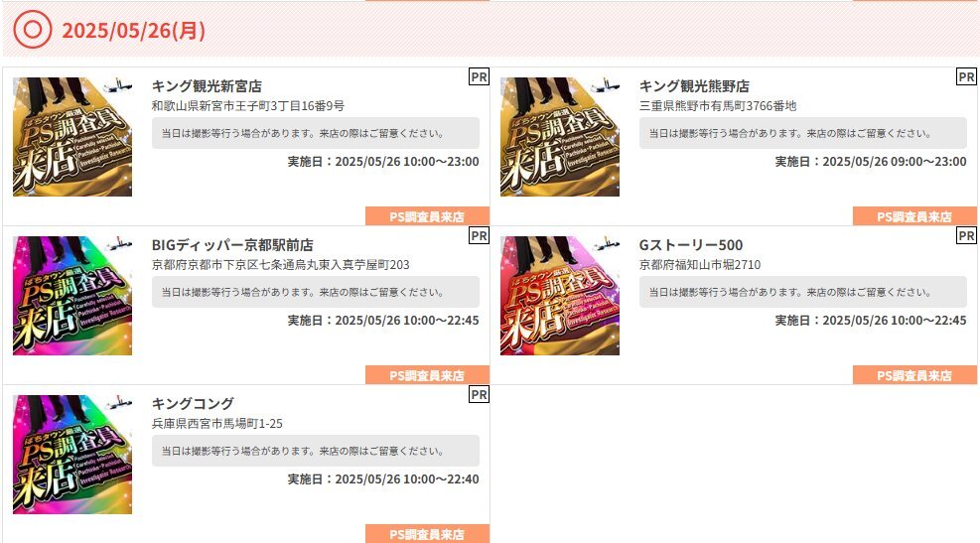Open the キングコング store title link

pos(194,404)
